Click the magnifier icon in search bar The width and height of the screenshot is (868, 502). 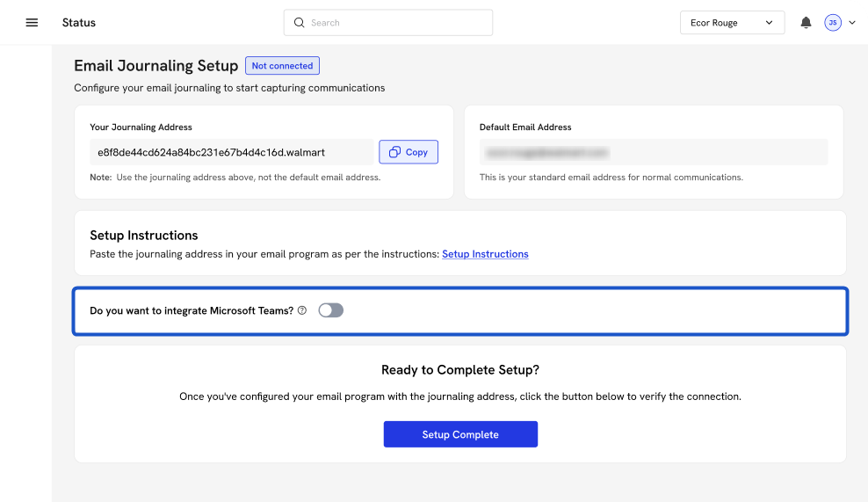tap(299, 23)
